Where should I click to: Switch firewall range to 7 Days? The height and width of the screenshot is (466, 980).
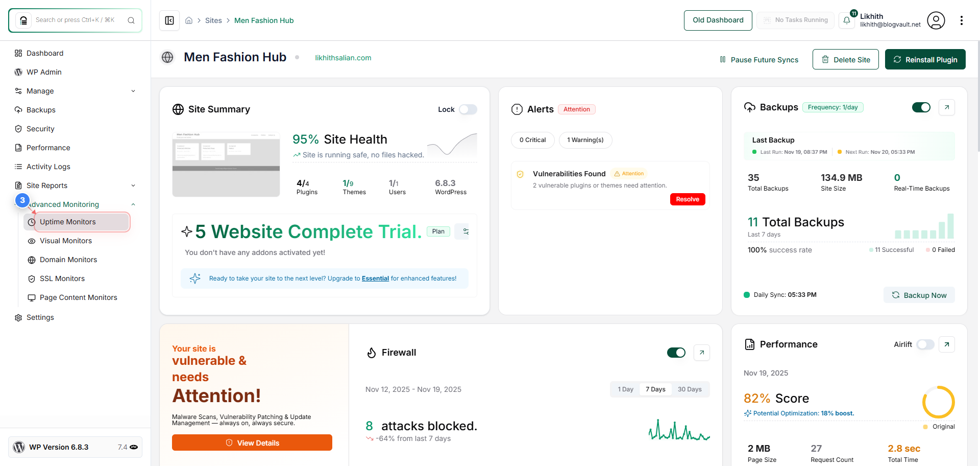655,389
